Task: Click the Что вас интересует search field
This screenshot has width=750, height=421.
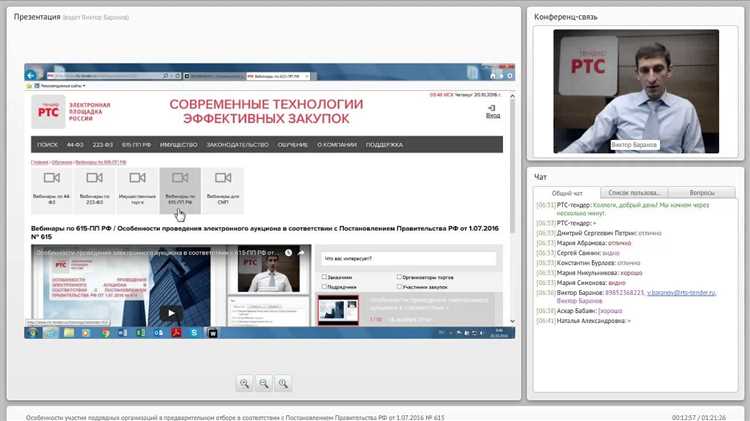Action: click(408, 258)
